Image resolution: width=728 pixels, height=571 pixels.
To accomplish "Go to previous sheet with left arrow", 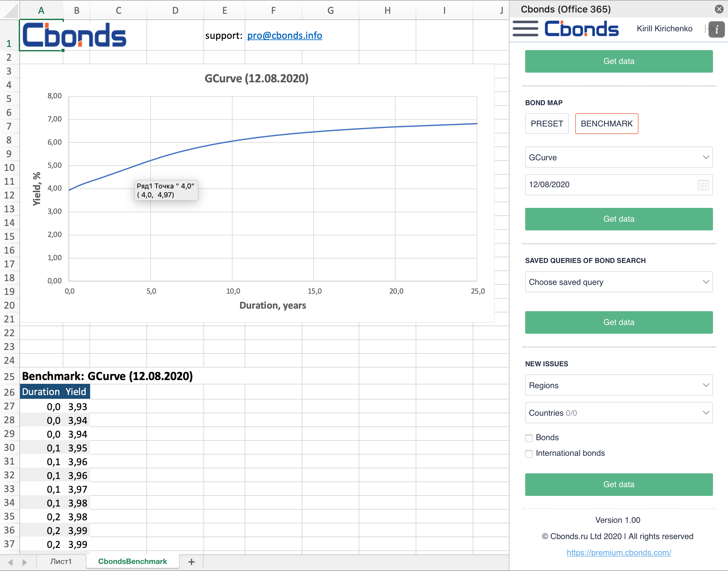I will pos(10,562).
